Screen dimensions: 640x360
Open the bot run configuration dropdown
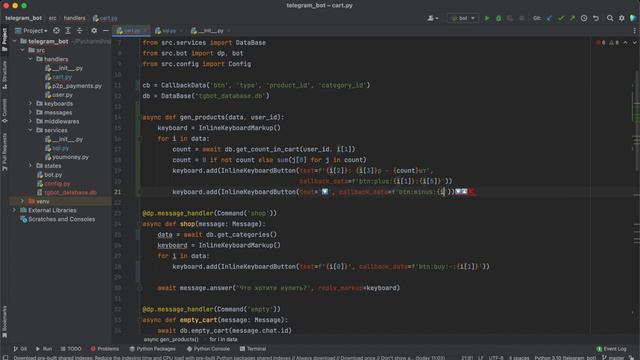[463, 18]
